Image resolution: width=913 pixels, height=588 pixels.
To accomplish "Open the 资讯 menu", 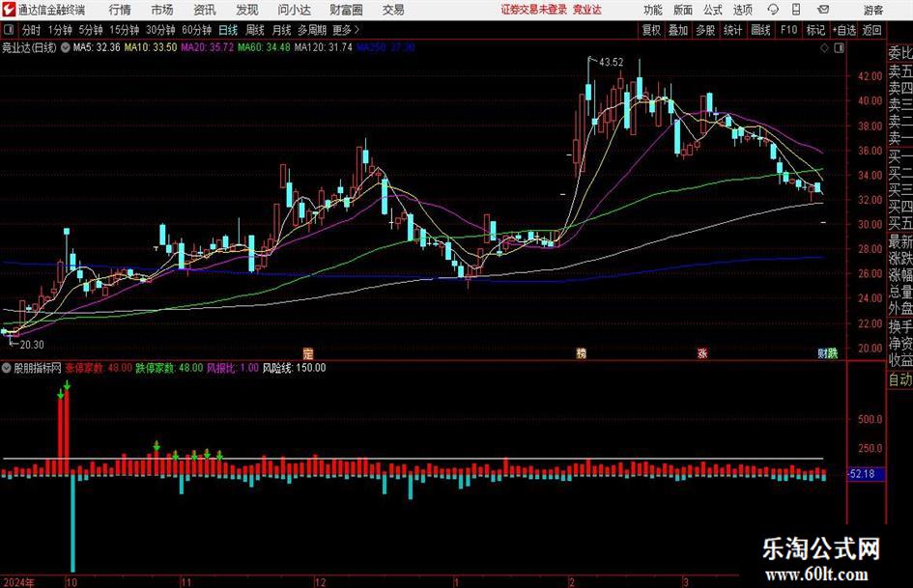I will coord(205,10).
